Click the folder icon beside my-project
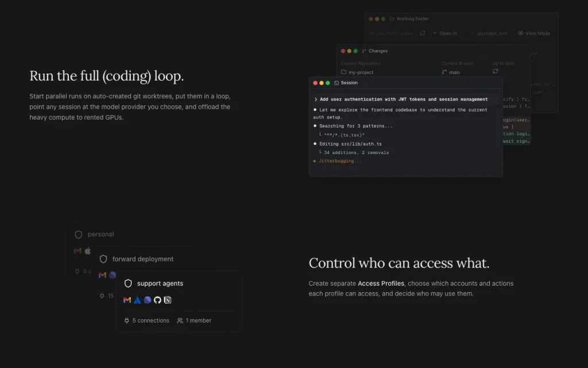 click(343, 72)
